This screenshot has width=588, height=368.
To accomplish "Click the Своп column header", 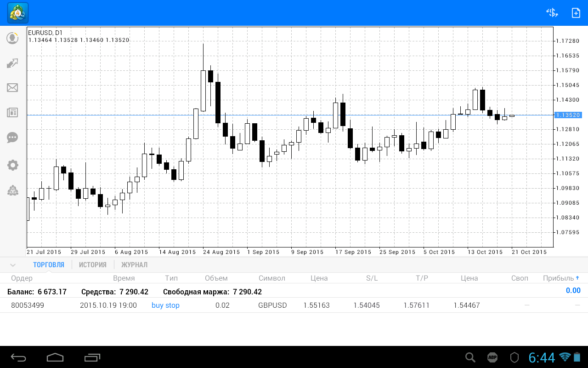I will coord(520,278).
